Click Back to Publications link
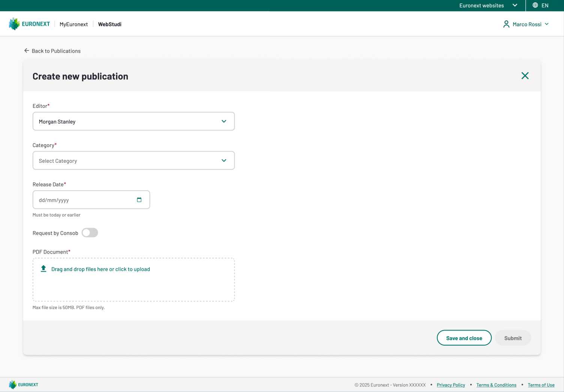This screenshot has width=564, height=392. [52, 51]
